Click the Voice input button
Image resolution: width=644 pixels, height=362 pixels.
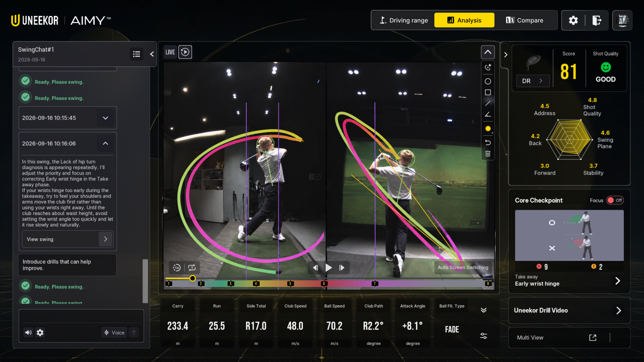pos(114,333)
